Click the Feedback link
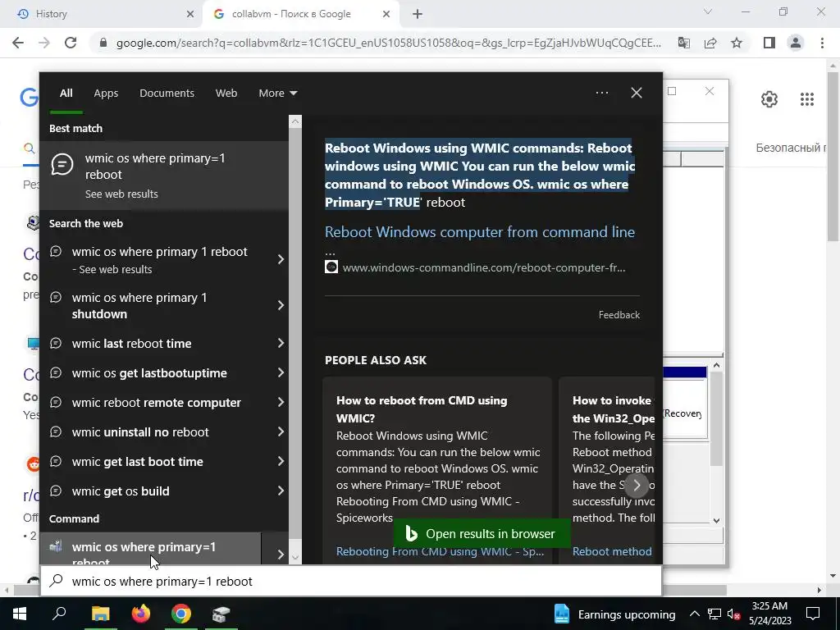 point(619,315)
